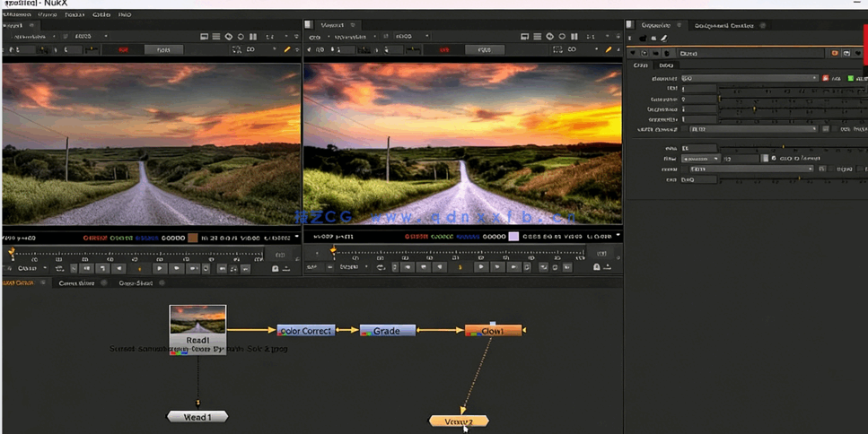The width and height of the screenshot is (868, 434).
Task: Select the Grade node
Action: (387, 331)
